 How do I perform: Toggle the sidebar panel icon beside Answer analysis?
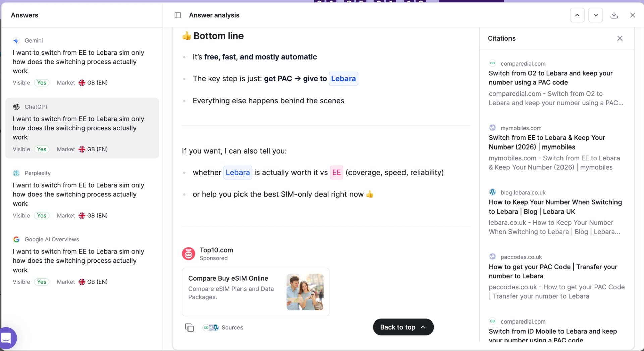(178, 15)
